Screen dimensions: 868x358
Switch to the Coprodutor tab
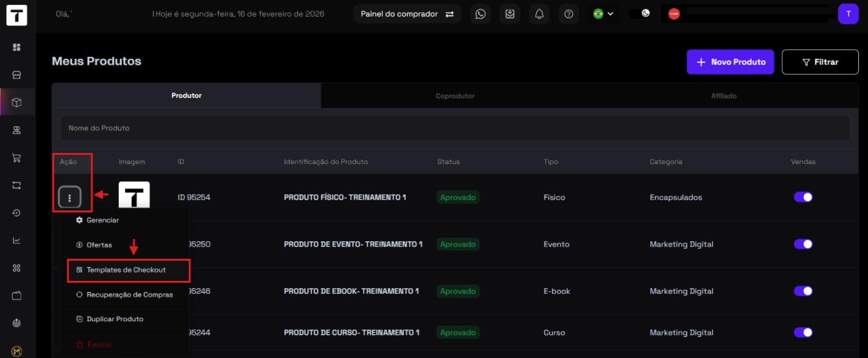pos(455,96)
